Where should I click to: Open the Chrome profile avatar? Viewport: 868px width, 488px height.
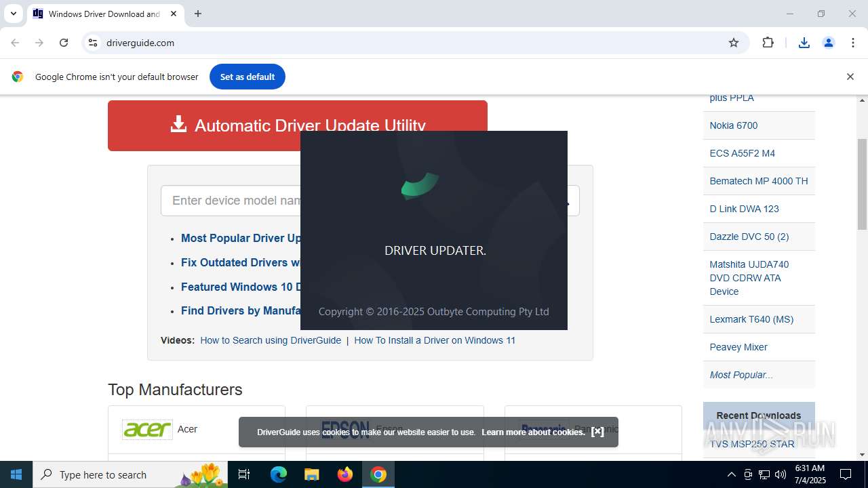coord(829,43)
